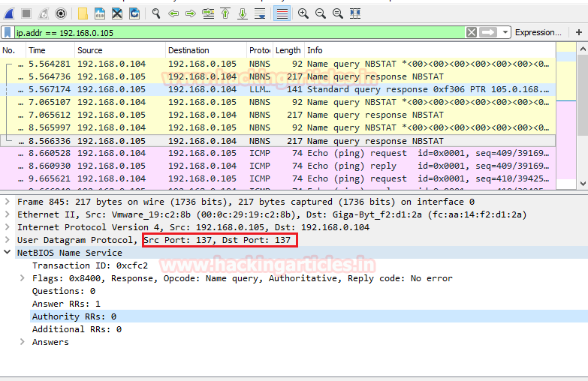This screenshot has height=381, width=588.
Task: Click the colored packet minimap strip
Action: coord(566,115)
